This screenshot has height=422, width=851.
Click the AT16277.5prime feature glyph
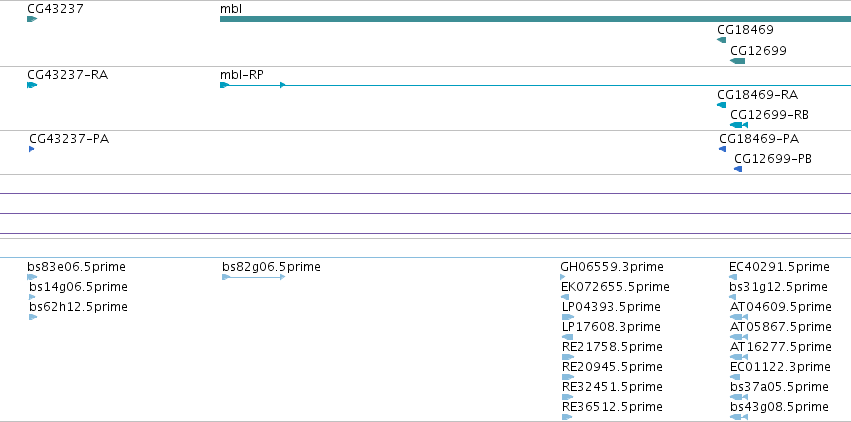[739, 357]
